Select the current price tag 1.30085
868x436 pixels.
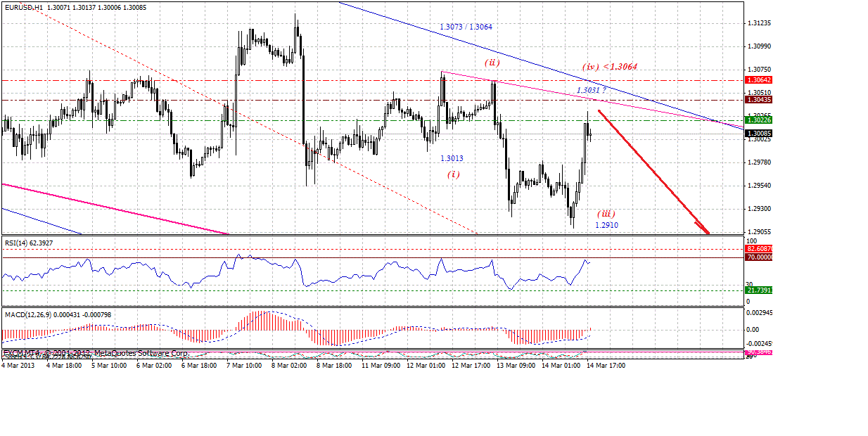click(x=760, y=134)
